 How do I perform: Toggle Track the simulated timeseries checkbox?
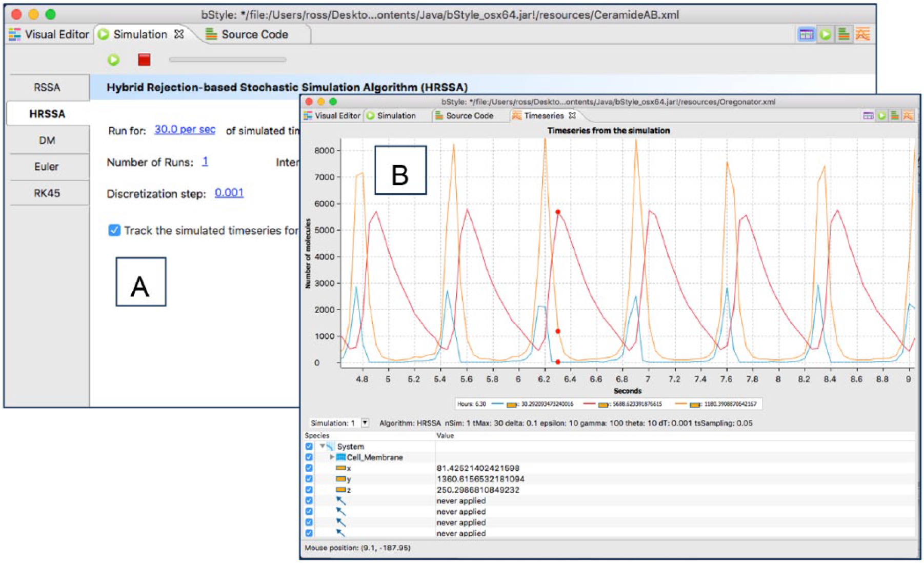click(x=114, y=230)
